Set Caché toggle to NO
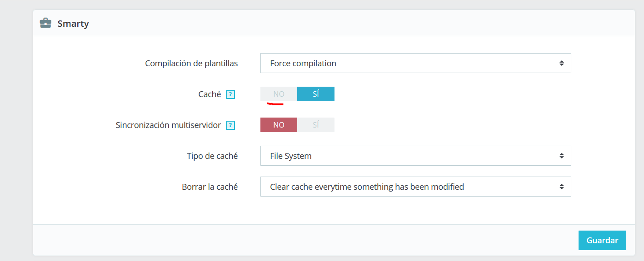The height and width of the screenshot is (261, 644). tap(279, 94)
